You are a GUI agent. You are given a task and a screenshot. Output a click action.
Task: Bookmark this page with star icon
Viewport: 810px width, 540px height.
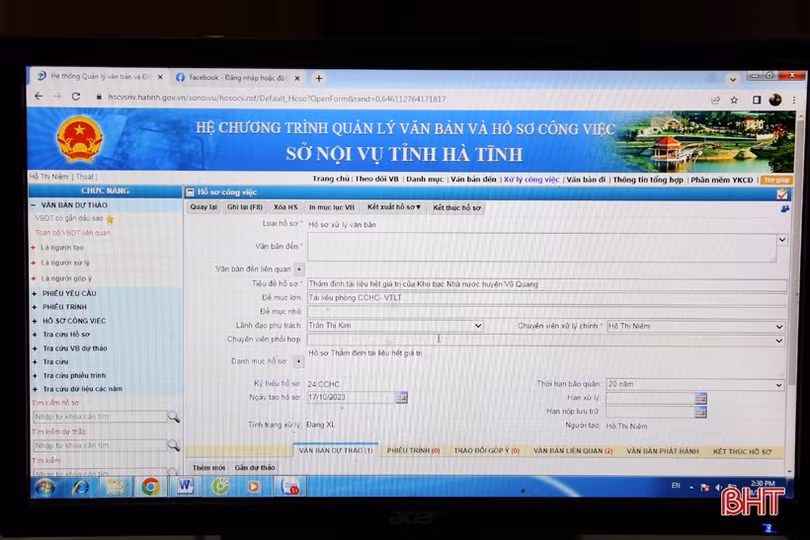[734, 100]
